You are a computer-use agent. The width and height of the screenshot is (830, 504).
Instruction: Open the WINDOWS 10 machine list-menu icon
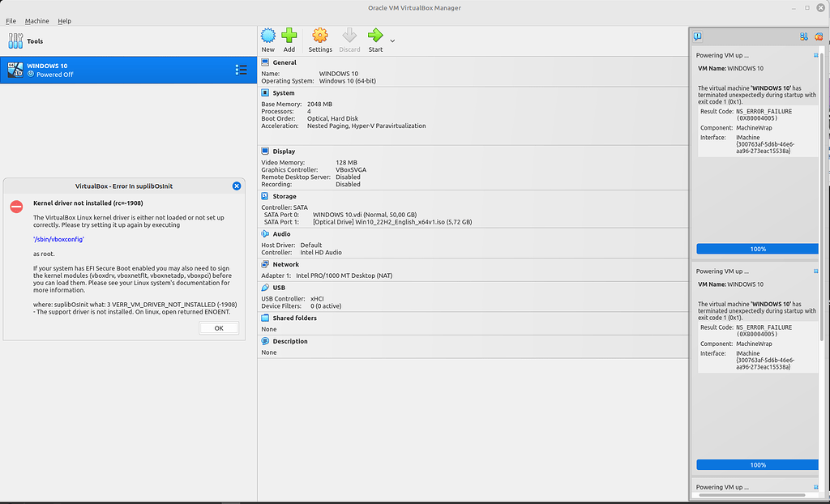tap(241, 70)
